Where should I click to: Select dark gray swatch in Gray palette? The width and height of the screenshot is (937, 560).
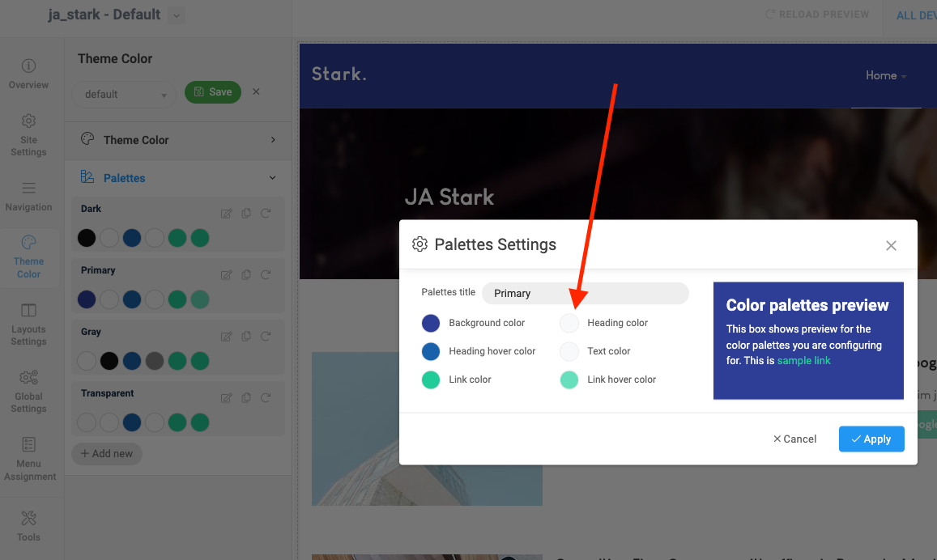pyautogui.click(x=155, y=361)
